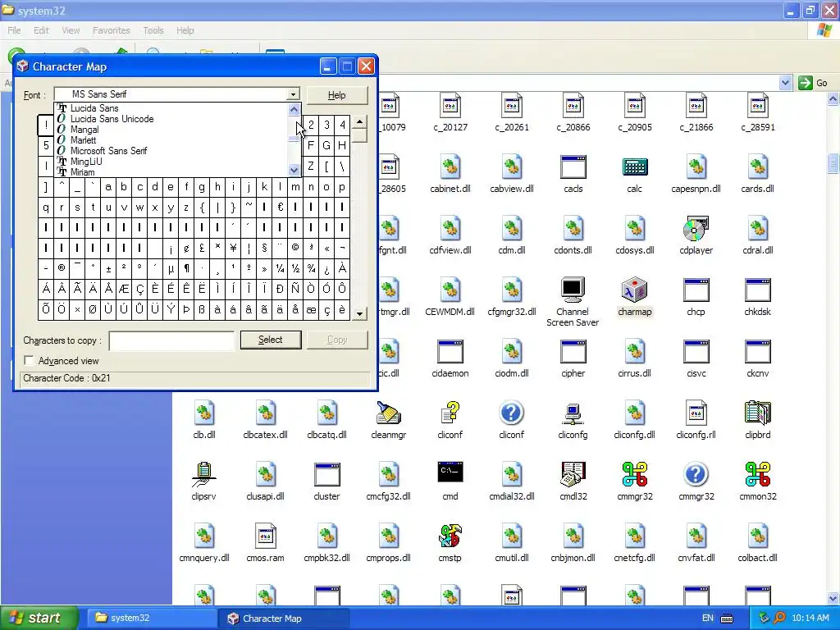Click the cleanmgr broom icon
Viewport: 840px width, 630px height.
coord(388,413)
